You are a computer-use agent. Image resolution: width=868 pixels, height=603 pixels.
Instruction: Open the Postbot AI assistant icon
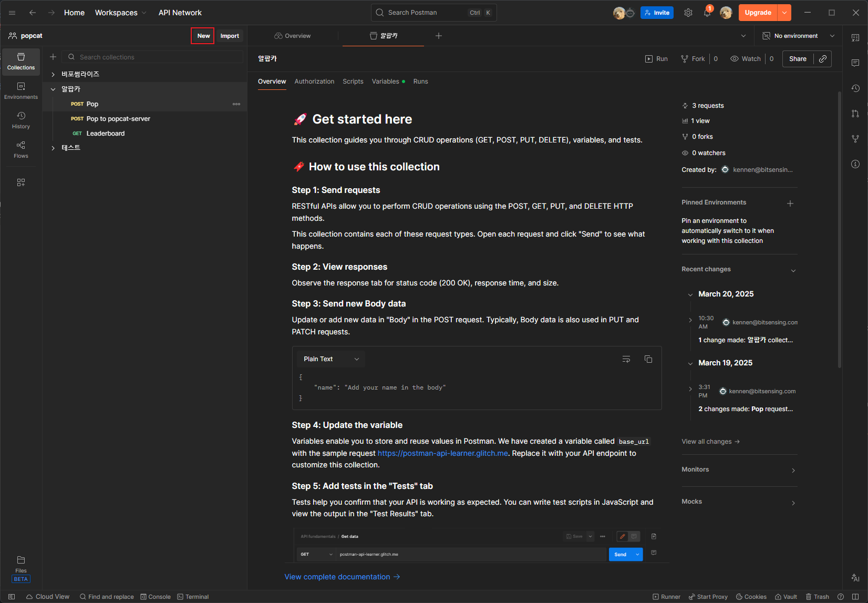tap(855, 577)
